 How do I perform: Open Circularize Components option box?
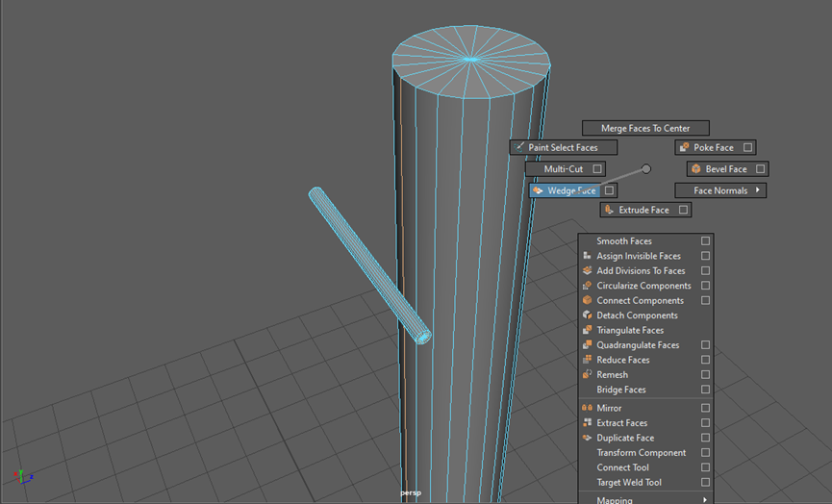[x=705, y=286]
